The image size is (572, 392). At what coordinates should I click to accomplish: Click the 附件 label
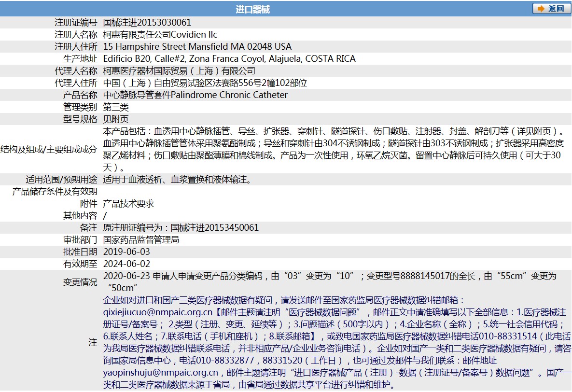[89, 204]
